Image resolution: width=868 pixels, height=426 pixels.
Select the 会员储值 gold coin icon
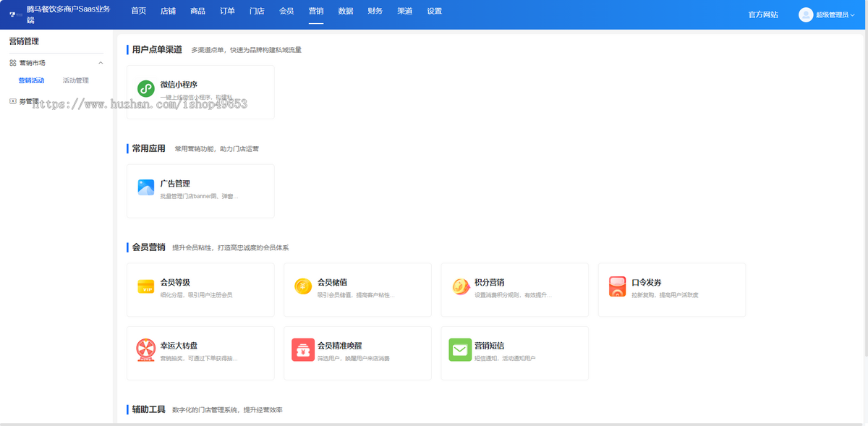pyautogui.click(x=303, y=286)
